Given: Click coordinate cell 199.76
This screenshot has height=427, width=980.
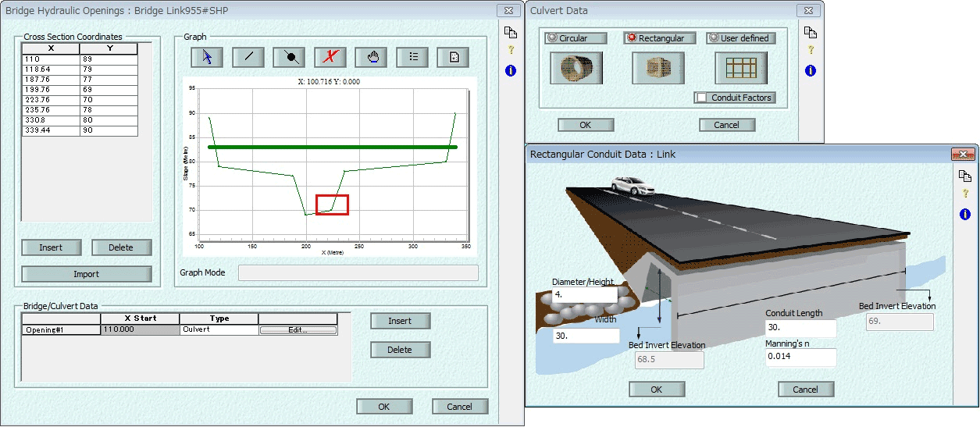Looking at the screenshot, I should [51, 90].
